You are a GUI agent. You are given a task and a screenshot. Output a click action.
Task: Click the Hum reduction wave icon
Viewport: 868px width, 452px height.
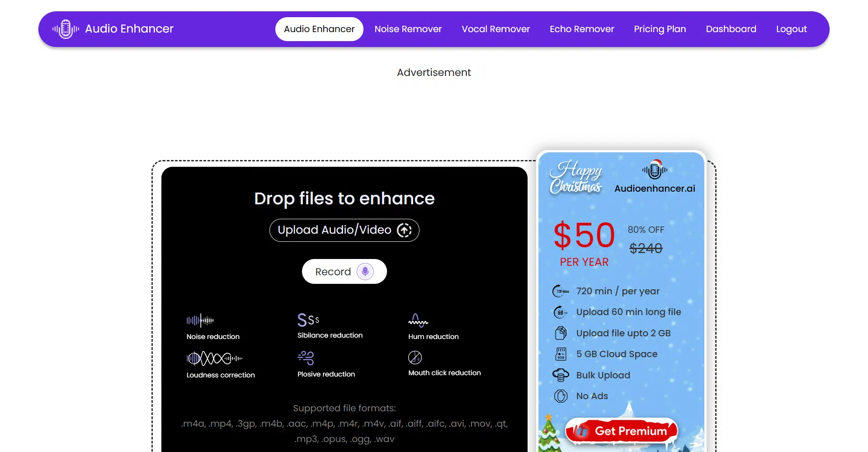pyautogui.click(x=418, y=320)
